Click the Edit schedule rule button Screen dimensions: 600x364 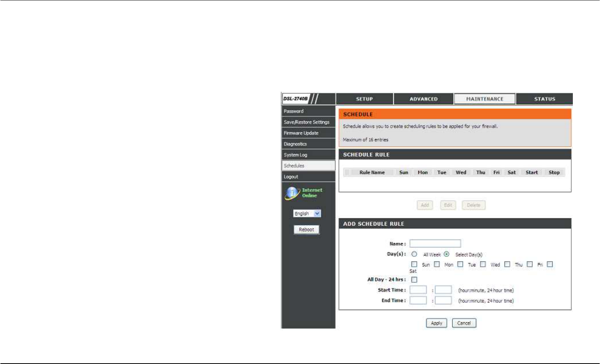coord(448,205)
